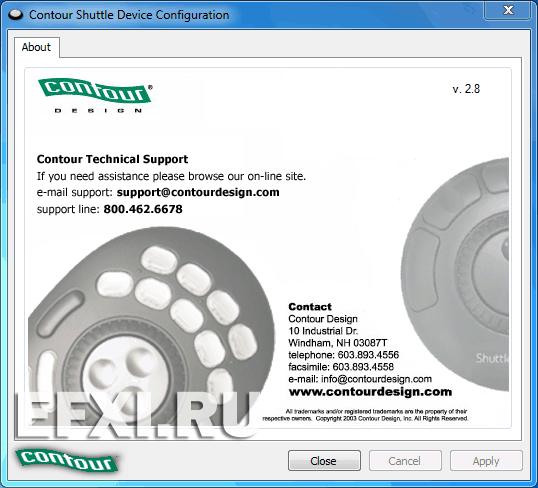
Task: Click the Contour Technical Support heading
Action: pos(112,159)
